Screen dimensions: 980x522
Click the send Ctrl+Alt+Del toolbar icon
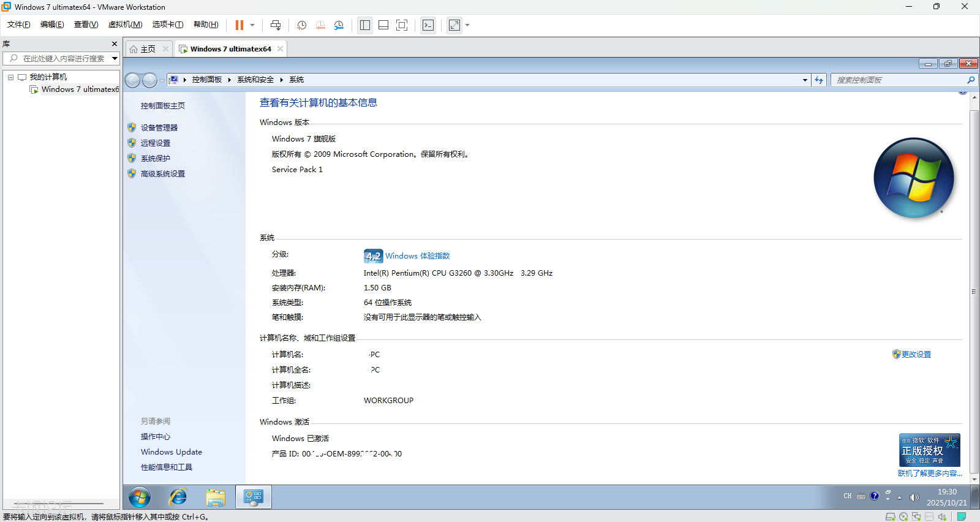276,25
